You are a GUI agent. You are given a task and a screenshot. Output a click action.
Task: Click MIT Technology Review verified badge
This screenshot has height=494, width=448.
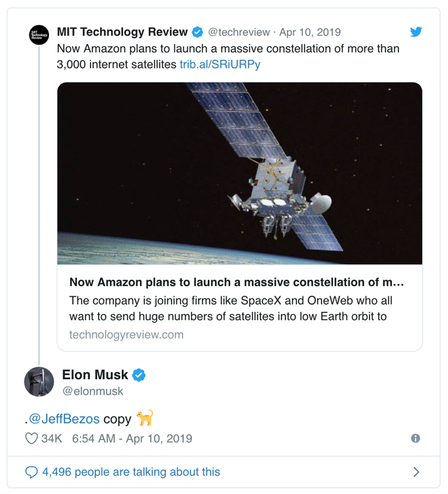coord(197,32)
